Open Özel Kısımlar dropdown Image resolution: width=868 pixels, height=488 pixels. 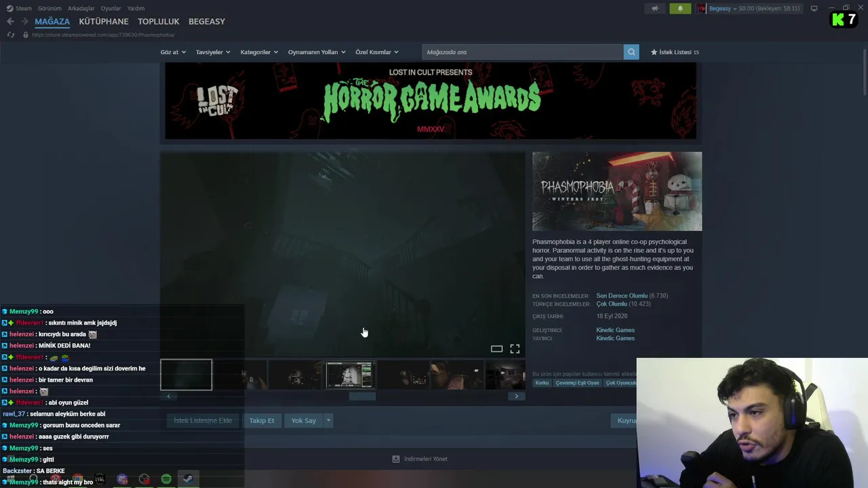tap(377, 52)
